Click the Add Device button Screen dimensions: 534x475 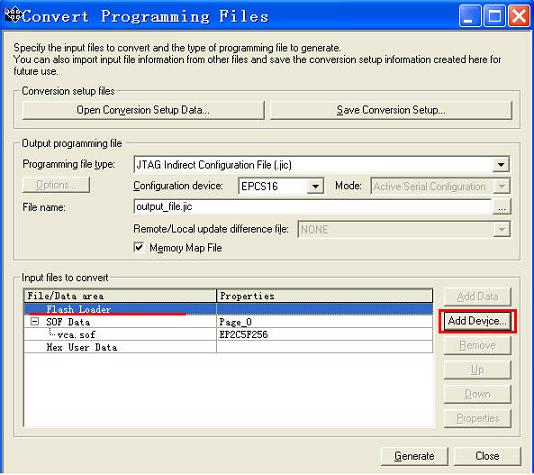pos(477,321)
